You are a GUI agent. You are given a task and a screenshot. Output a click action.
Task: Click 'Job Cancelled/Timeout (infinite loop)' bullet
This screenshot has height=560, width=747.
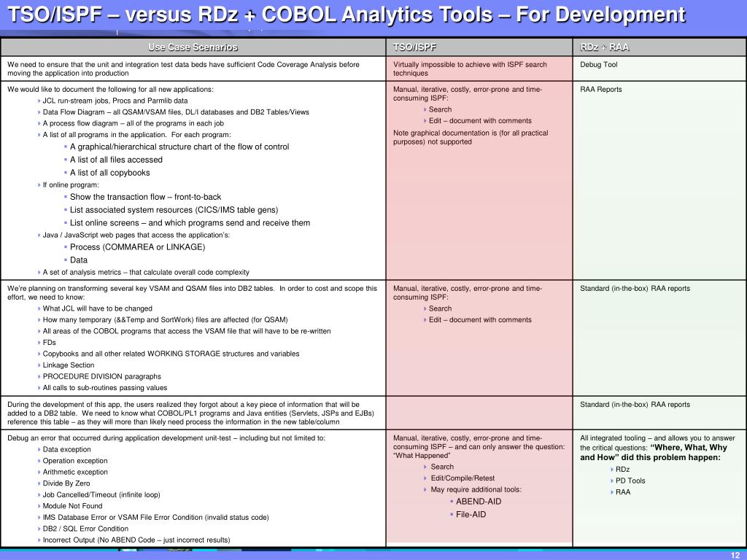[x=101, y=495]
